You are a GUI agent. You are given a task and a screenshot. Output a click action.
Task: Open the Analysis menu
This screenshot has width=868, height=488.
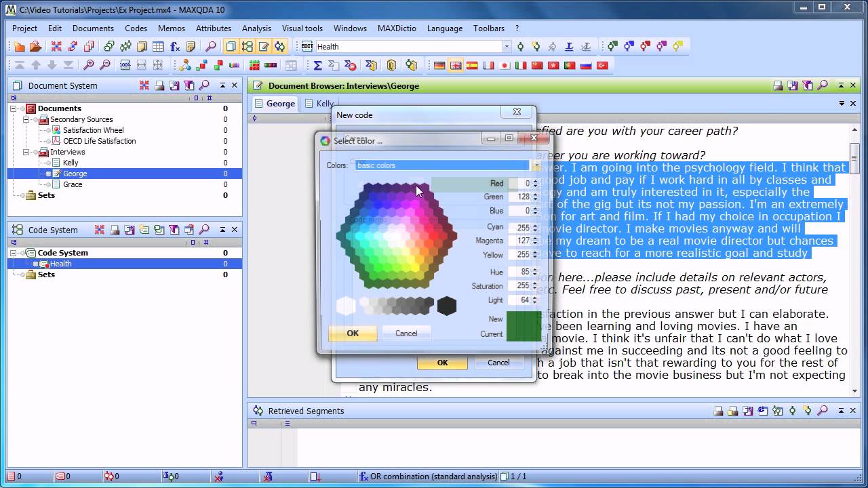(256, 28)
